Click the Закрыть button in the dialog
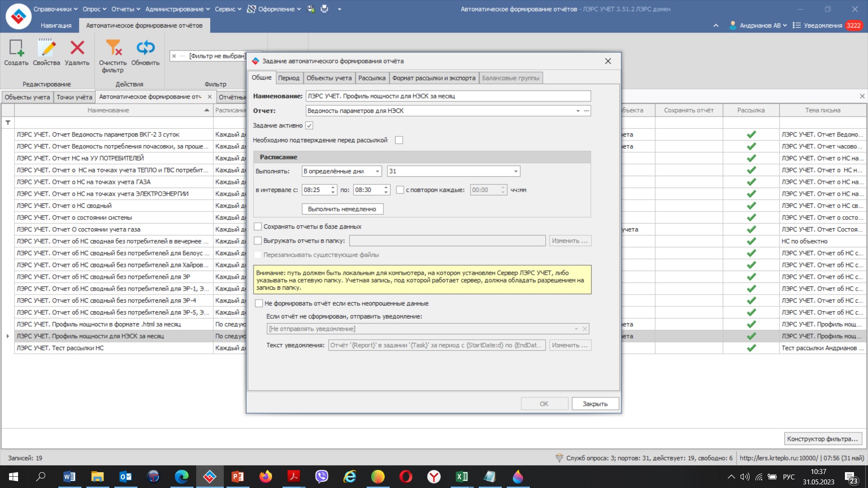The image size is (868, 488). coord(595,404)
